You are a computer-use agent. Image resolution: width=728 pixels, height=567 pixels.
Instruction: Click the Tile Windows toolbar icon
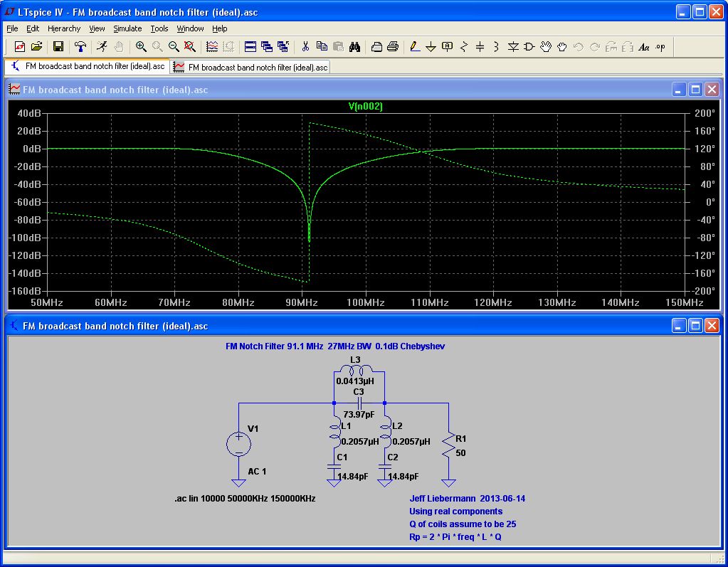coord(250,47)
